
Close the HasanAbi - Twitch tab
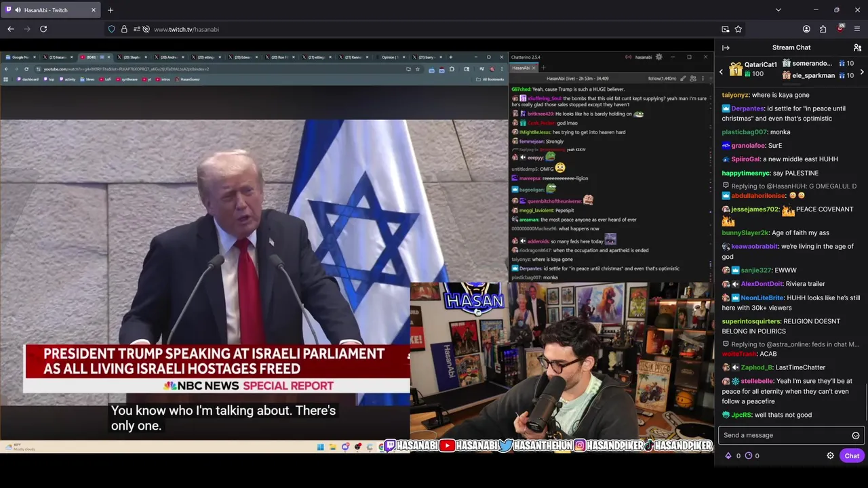pyautogui.click(x=94, y=10)
